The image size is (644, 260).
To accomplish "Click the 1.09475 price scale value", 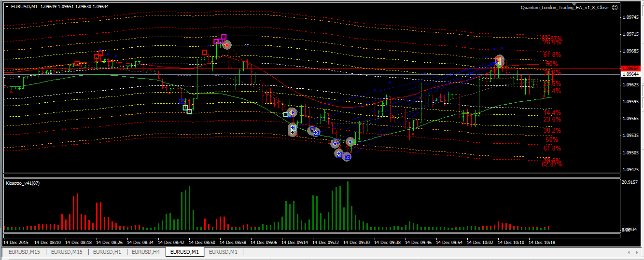I will [631, 170].
